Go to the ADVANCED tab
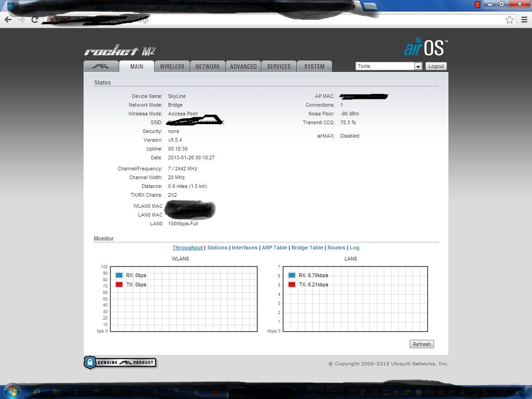532x399 pixels. [243, 66]
